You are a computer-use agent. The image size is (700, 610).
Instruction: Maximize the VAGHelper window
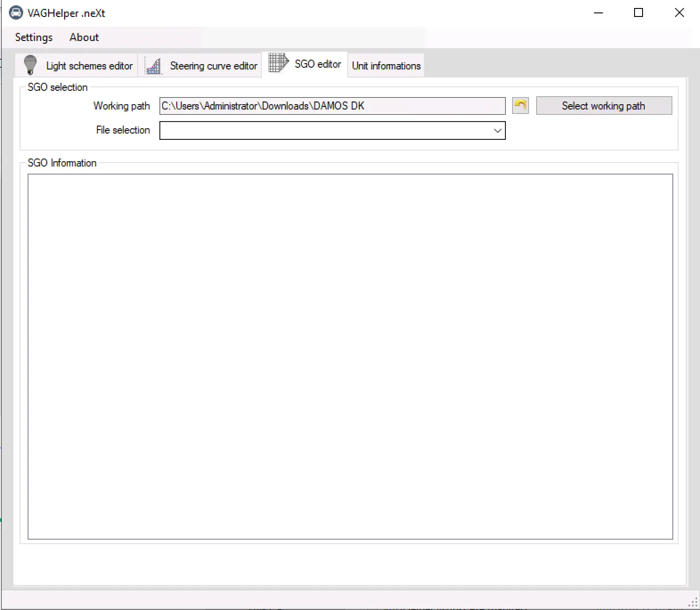pos(639,13)
